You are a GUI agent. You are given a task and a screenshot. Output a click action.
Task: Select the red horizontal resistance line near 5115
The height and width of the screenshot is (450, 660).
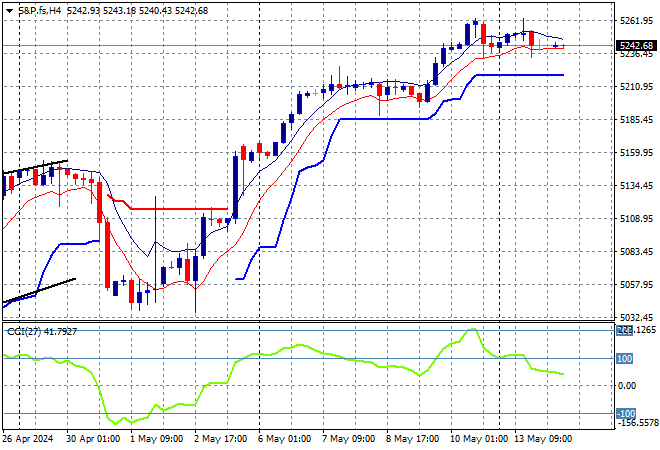[179, 209]
